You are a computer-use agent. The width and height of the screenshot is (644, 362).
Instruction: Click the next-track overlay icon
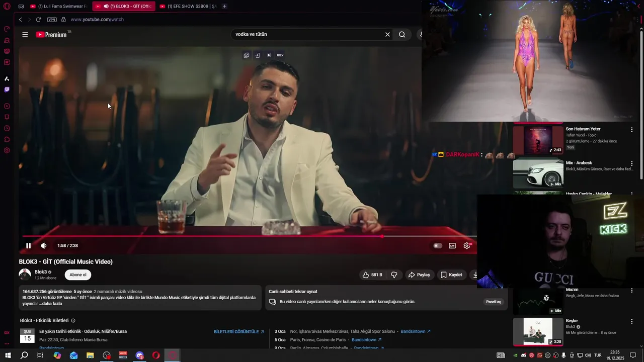tap(269, 55)
